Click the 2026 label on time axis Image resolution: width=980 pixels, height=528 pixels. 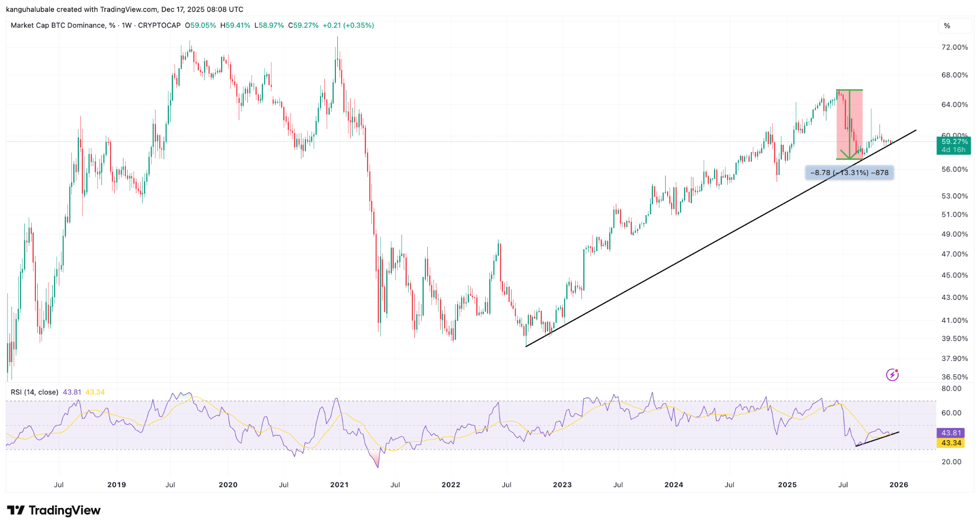(898, 484)
